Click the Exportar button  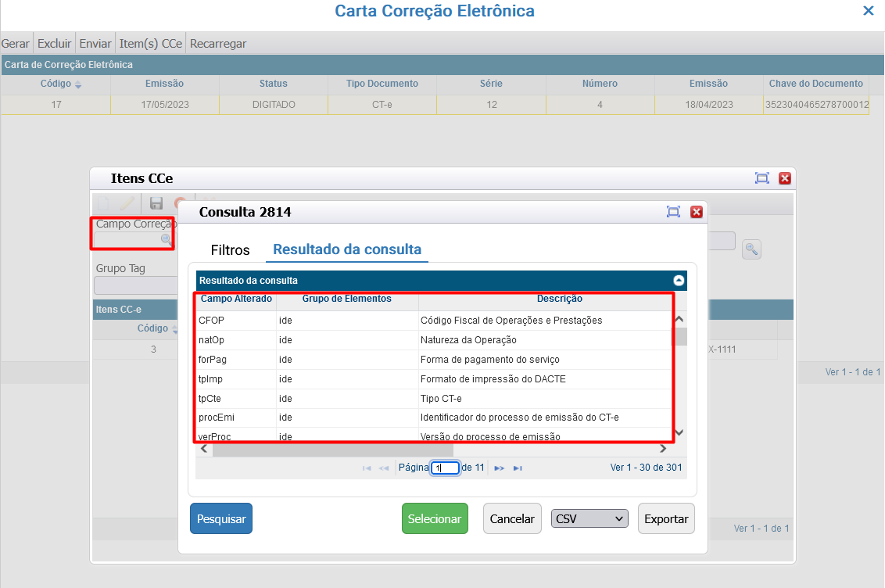tap(666, 518)
